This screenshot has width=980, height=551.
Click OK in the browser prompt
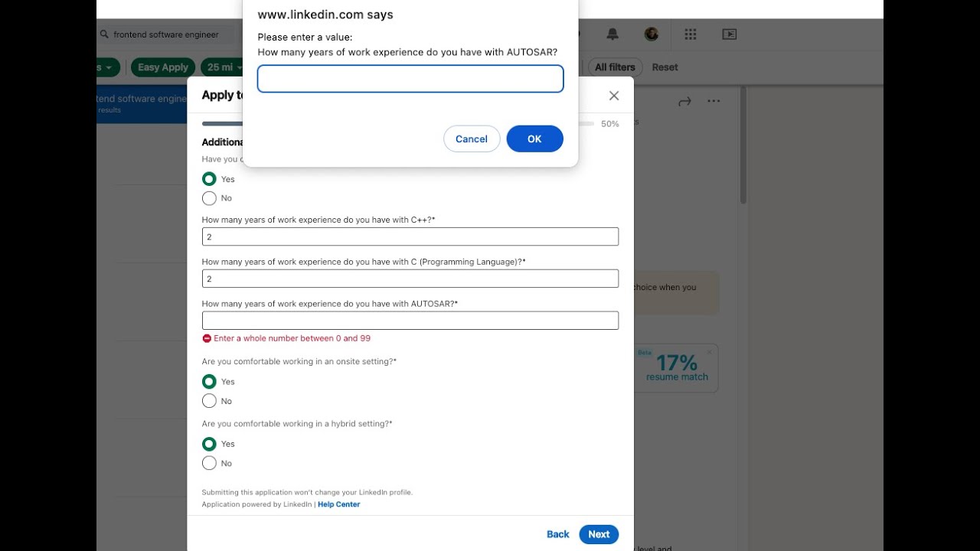[x=534, y=139]
